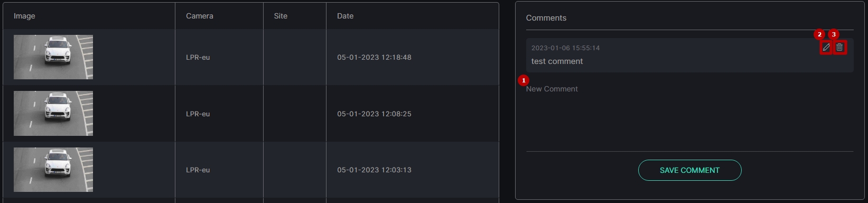Delete the test comment using trash icon

pos(839,48)
